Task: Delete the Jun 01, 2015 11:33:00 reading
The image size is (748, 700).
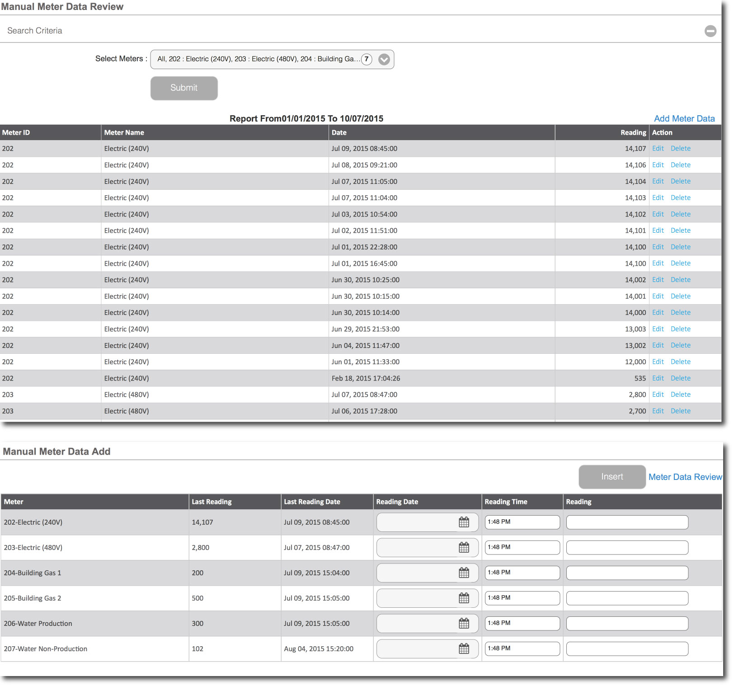Action: (x=680, y=362)
